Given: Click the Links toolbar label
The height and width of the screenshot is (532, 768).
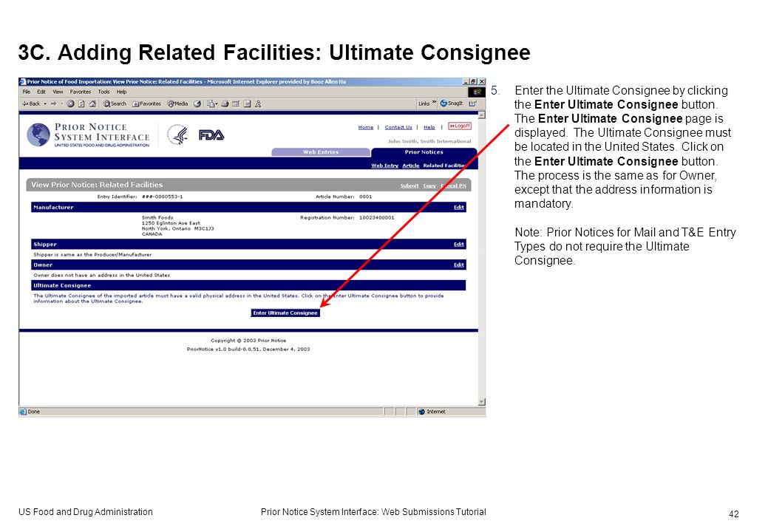Looking at the screenshot, I should point(424,103).
